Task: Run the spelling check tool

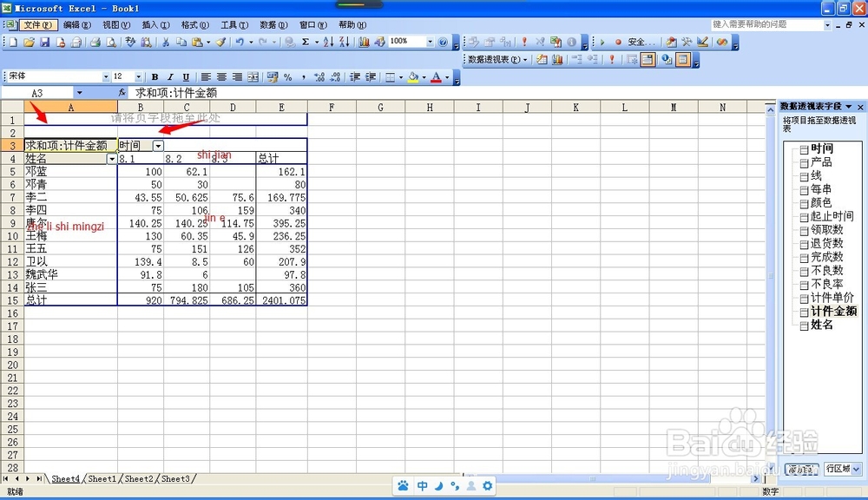Action: (x=131, y=42)
